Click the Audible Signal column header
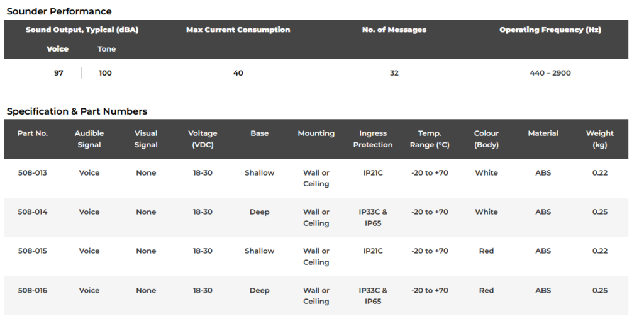This screenshot has width=644, height=333. pyautogui.click(x=89, y=139)
